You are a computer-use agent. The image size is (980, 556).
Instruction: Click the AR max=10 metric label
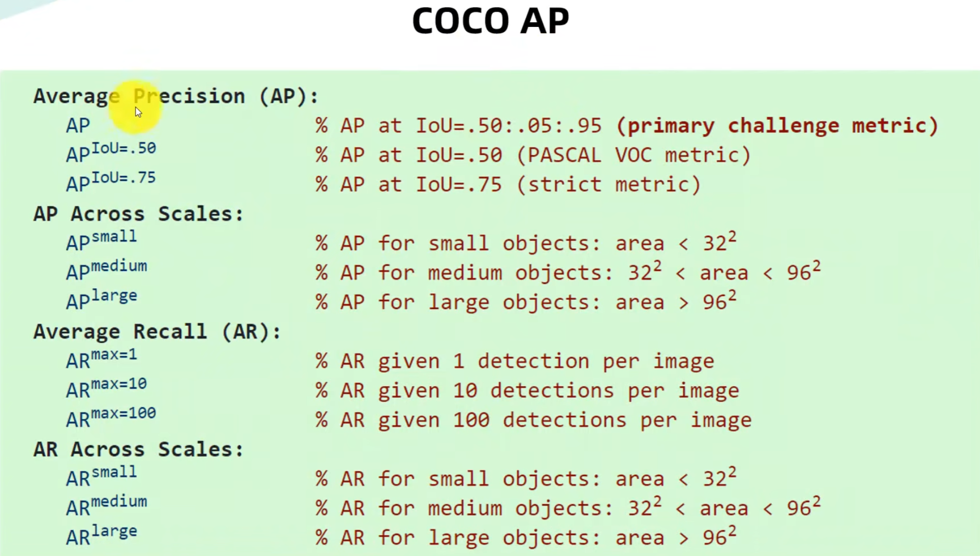[107, 388]
